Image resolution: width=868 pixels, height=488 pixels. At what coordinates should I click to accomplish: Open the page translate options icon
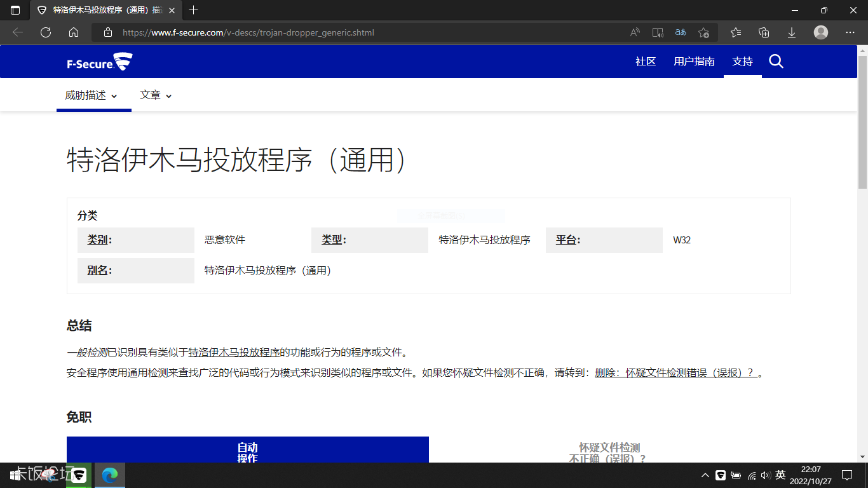pos(681,32)
